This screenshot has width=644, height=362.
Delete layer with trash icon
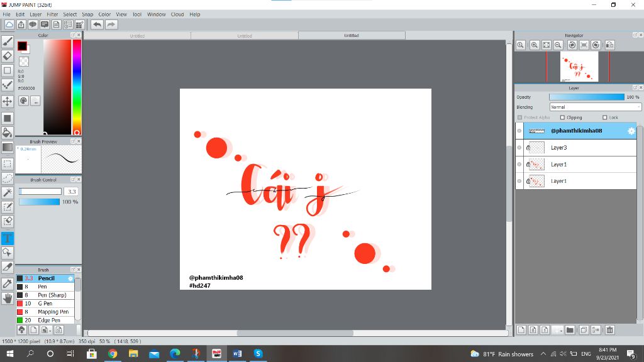coord(610,329)
